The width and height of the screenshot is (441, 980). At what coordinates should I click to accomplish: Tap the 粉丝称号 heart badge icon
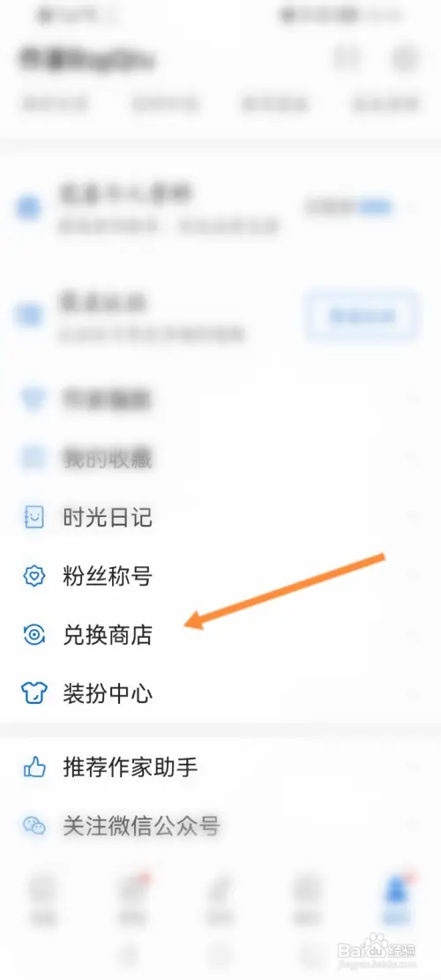pos(34,576)
